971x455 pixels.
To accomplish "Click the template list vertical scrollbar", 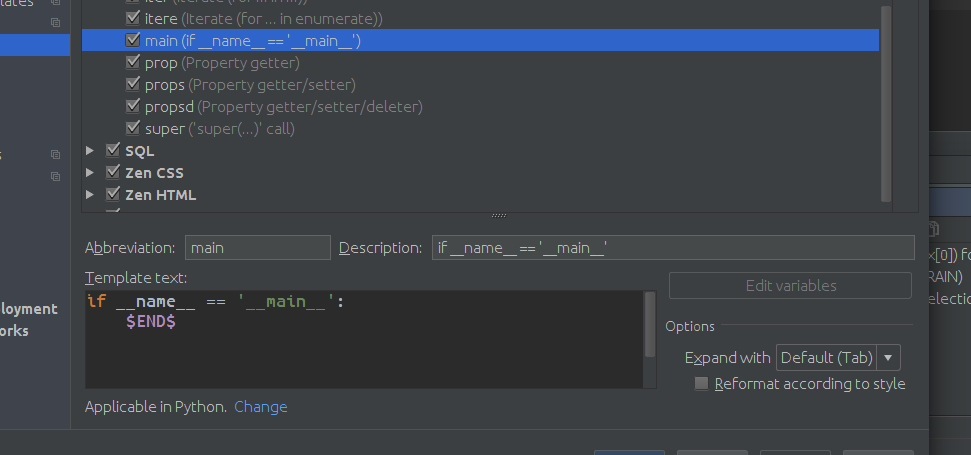I will point(886,103).
